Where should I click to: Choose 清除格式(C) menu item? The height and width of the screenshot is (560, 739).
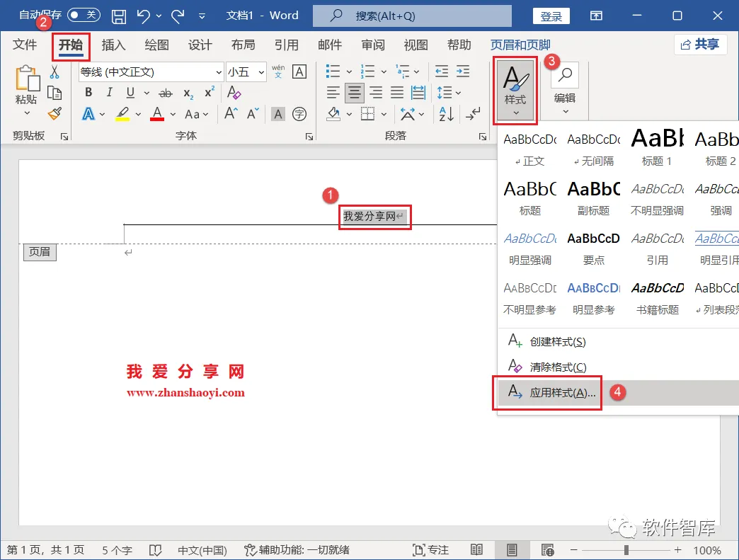pos(618,367)
